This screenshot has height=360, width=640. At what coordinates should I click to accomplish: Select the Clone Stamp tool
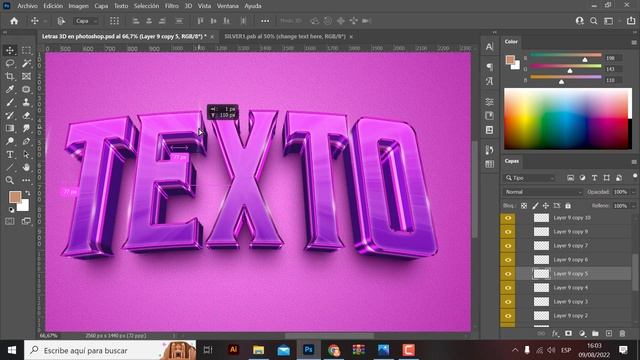pos(26,102)
